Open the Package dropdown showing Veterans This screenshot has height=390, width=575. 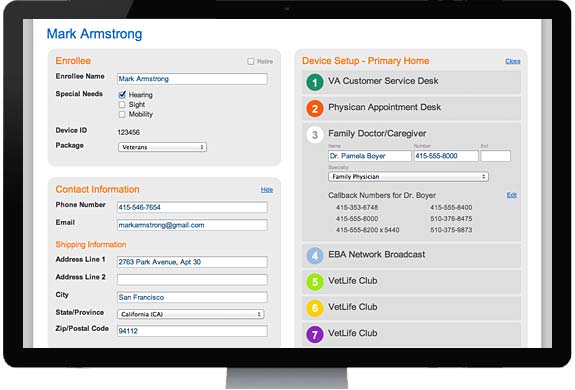[162, 147]
